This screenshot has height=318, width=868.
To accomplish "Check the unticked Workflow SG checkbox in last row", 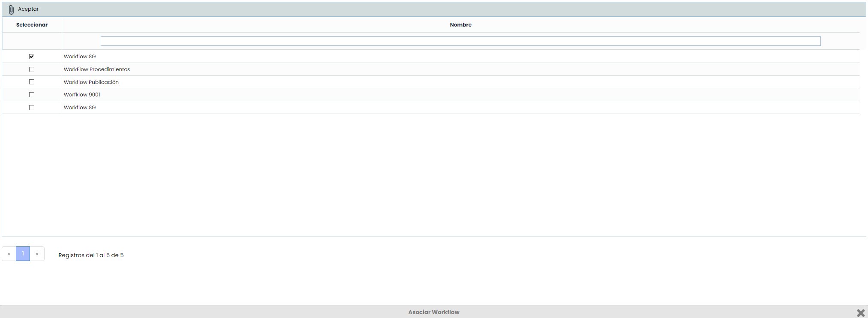I will click(x=32, y=108).
